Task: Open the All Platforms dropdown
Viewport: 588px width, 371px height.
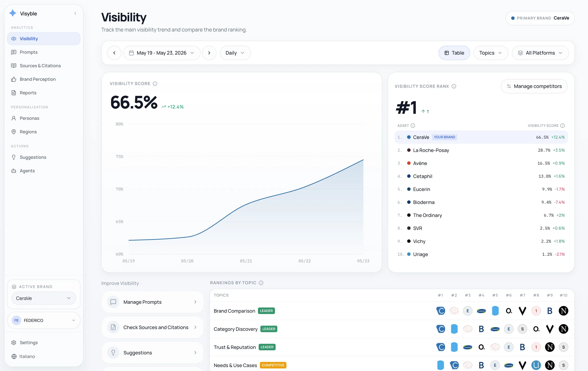Action: pos(540,53)
